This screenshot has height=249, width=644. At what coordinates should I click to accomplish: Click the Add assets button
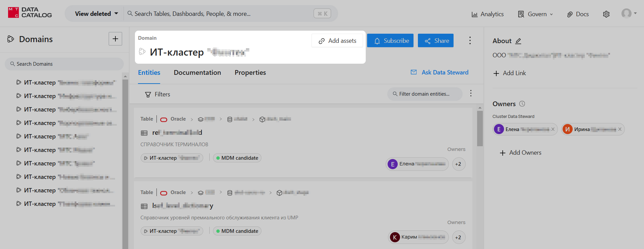(337, 41)
